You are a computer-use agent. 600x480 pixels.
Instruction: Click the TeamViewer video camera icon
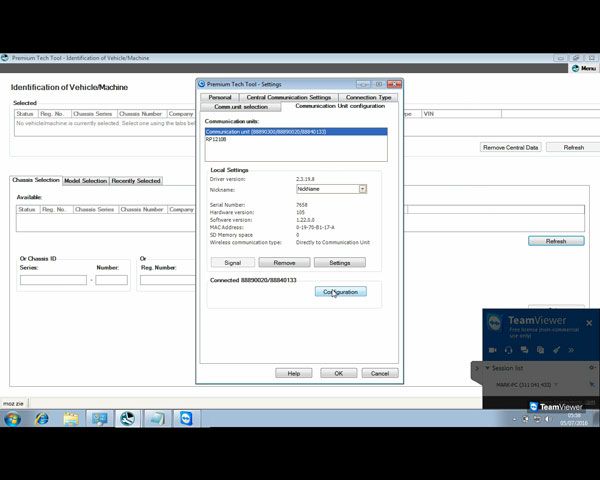coord(492,350)
